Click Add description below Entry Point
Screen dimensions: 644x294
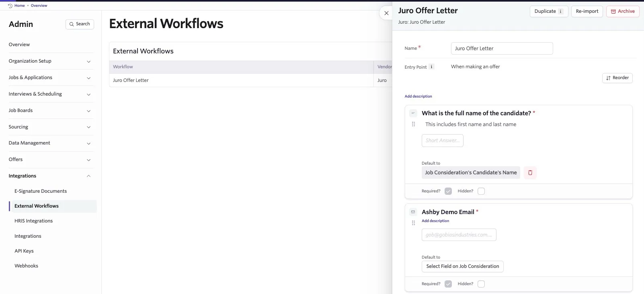click(x=418, y=96)
